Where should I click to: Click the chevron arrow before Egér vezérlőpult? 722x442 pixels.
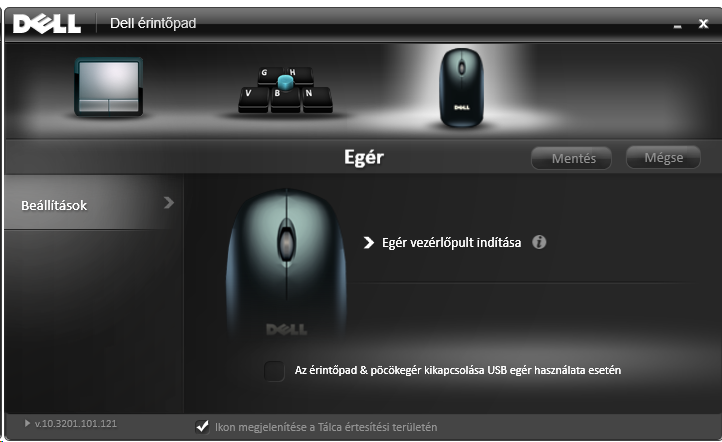(x=368, y=243)
